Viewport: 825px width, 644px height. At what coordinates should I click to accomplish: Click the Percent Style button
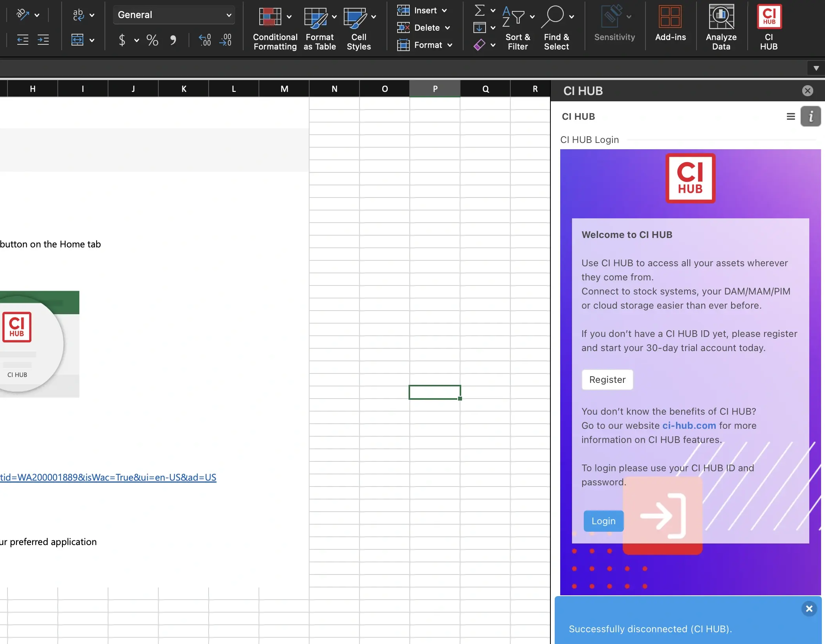click(152, 40)
